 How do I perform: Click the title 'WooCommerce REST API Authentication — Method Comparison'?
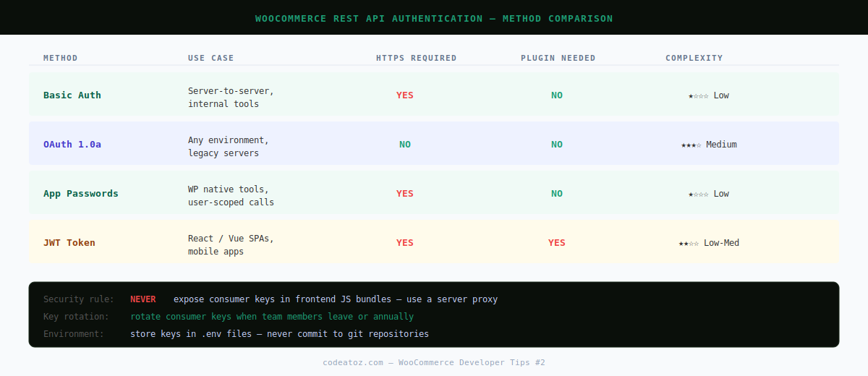[434, 18]
